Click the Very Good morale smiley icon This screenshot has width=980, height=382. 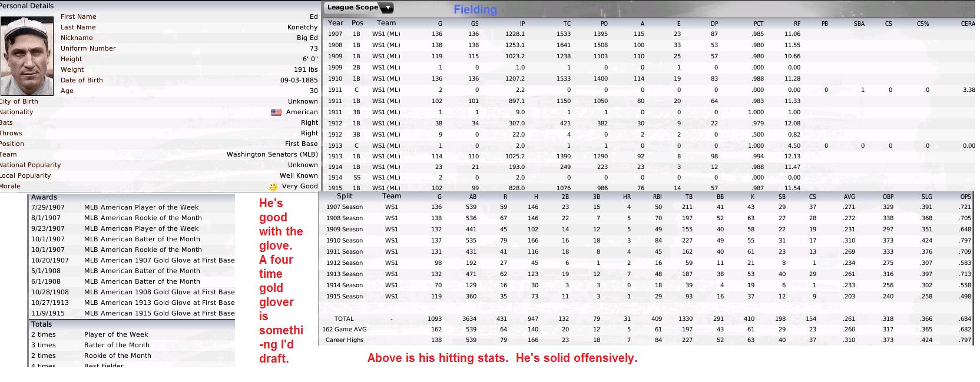[273, 187]
